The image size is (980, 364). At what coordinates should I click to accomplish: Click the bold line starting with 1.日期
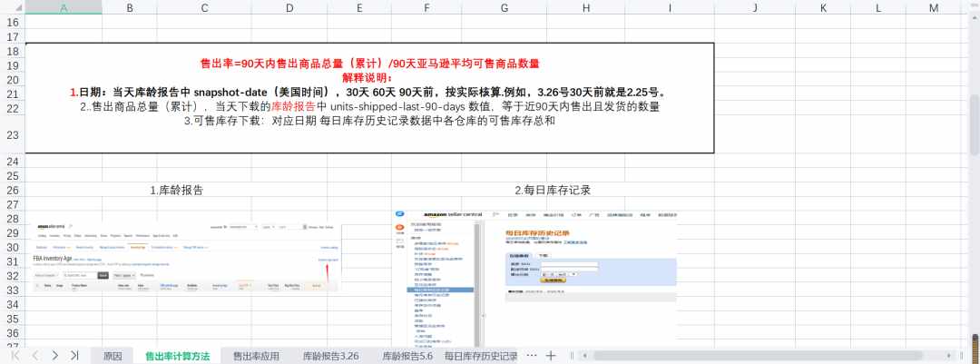tap(370, 92)
